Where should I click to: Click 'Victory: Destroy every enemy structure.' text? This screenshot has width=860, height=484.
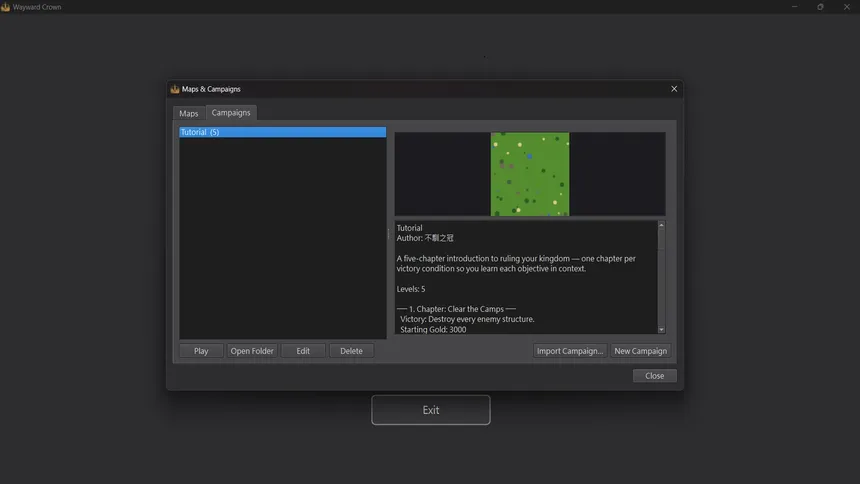(467, 319)
